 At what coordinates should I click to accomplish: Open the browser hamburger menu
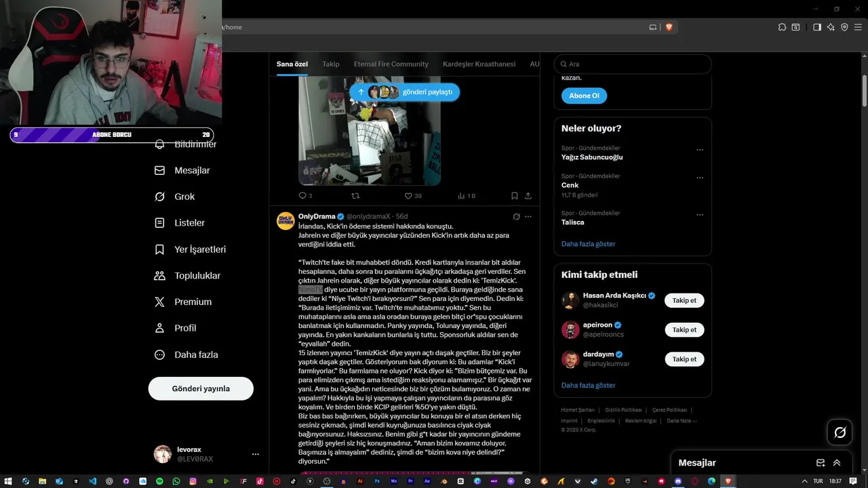click(858, 27)
